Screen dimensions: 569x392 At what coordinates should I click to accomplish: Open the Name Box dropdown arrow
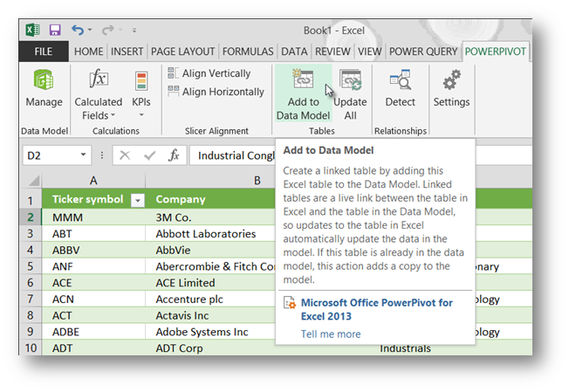click(x=84, y=155)
